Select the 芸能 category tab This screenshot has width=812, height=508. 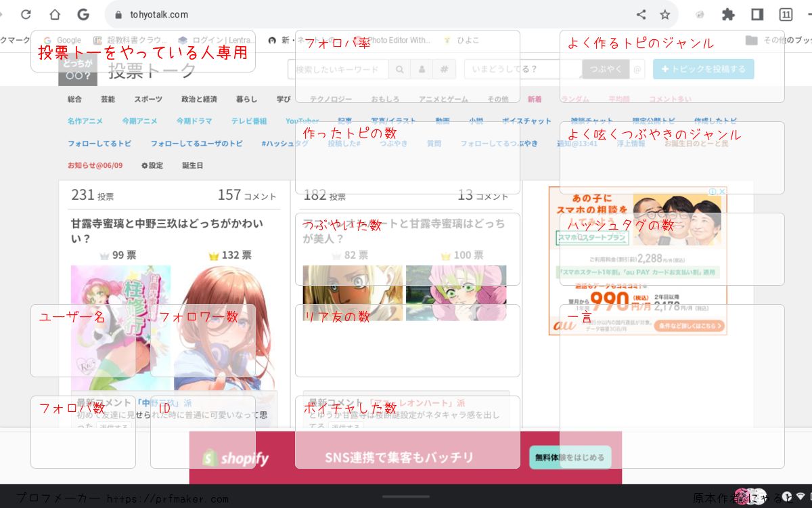click(x=108, y=99)
